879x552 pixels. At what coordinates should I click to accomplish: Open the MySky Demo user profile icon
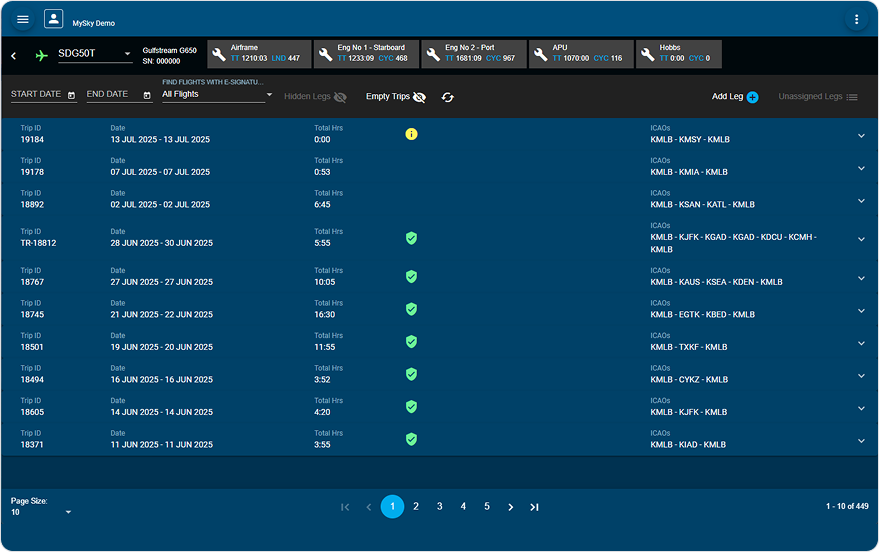coord(53,19)
